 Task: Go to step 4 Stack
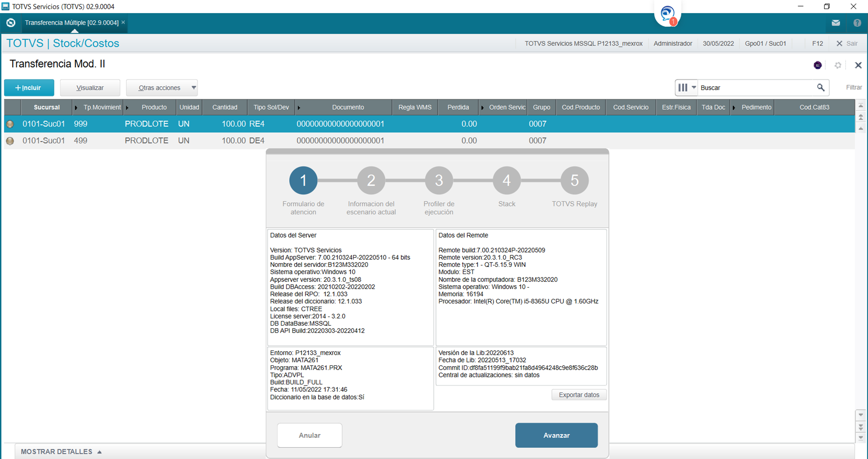click(506, 181)
